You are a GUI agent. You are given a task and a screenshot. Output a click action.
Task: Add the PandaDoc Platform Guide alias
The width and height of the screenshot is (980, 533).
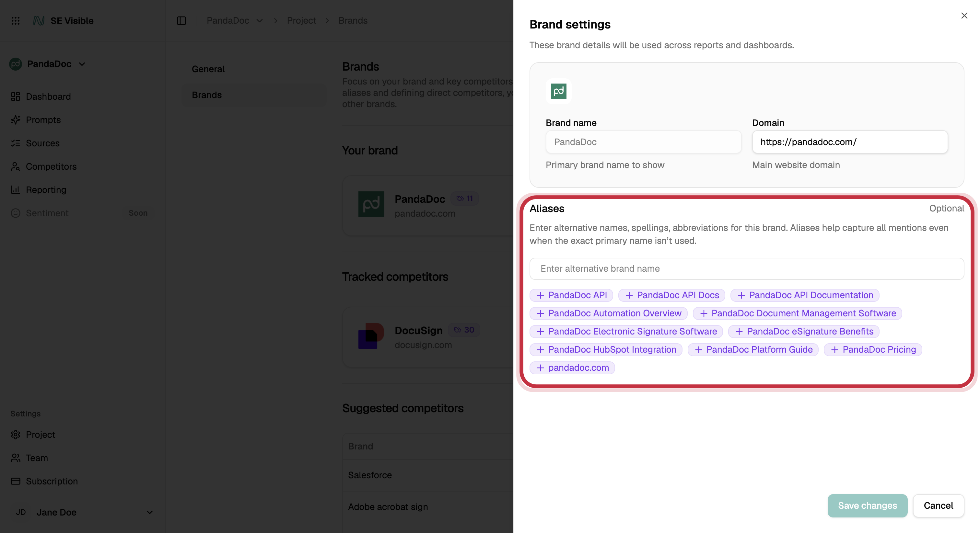click(x=753, y=350)
